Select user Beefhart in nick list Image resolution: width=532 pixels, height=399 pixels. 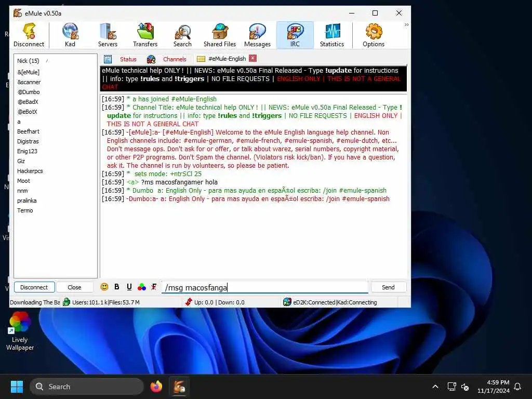pyautogui.click(x=28, y=131)
